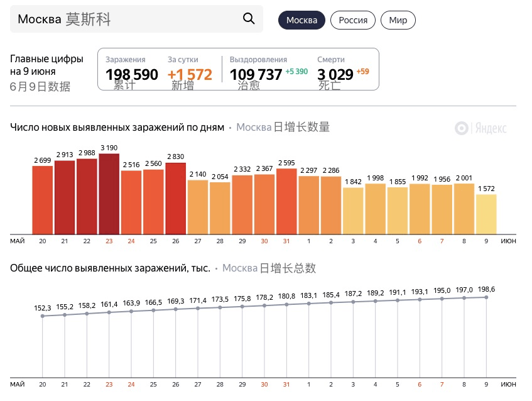Select the June 7 bar with 1 956 cases
The width and height of the screenshot is (532, 401).
pyautogui.click(x=442, y=209)
